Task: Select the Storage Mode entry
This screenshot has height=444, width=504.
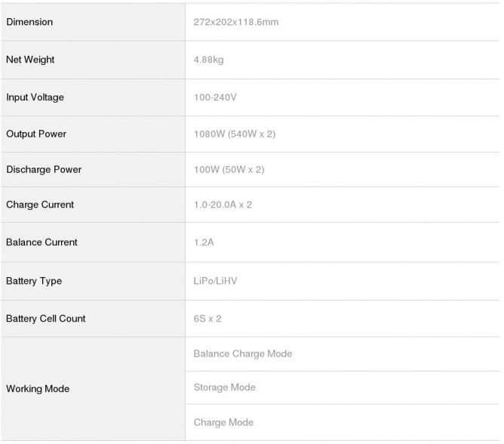Action: [x=225, y=387]
